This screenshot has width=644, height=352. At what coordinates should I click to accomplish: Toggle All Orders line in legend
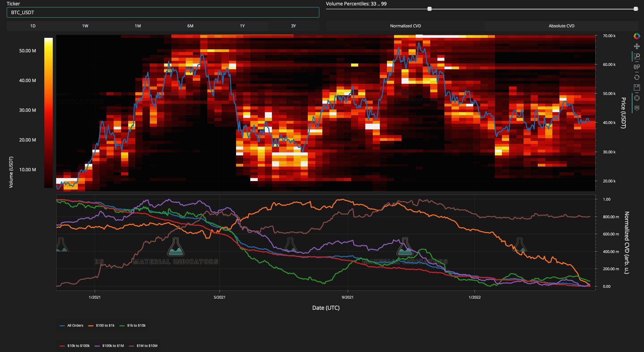[72, 326]
